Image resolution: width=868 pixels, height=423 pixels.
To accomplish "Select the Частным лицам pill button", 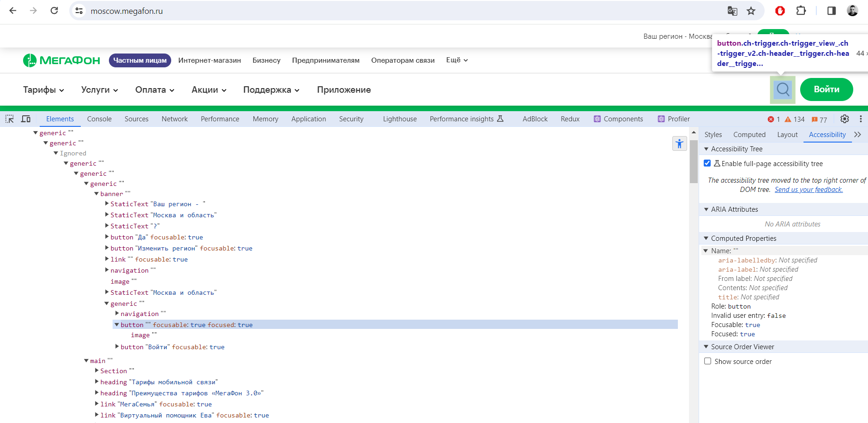I will pos(140,60).
